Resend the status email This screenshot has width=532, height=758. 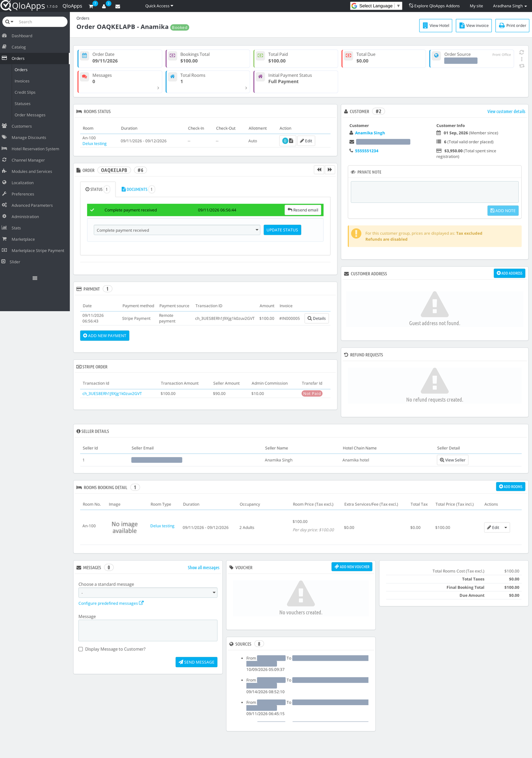303,210
